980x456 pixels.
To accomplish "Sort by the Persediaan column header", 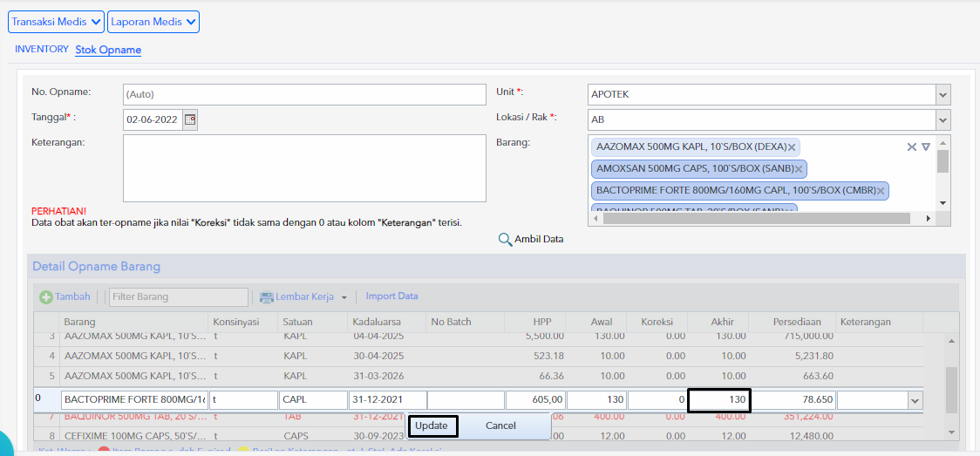I will pyautogui.click(x=792, y=323).
